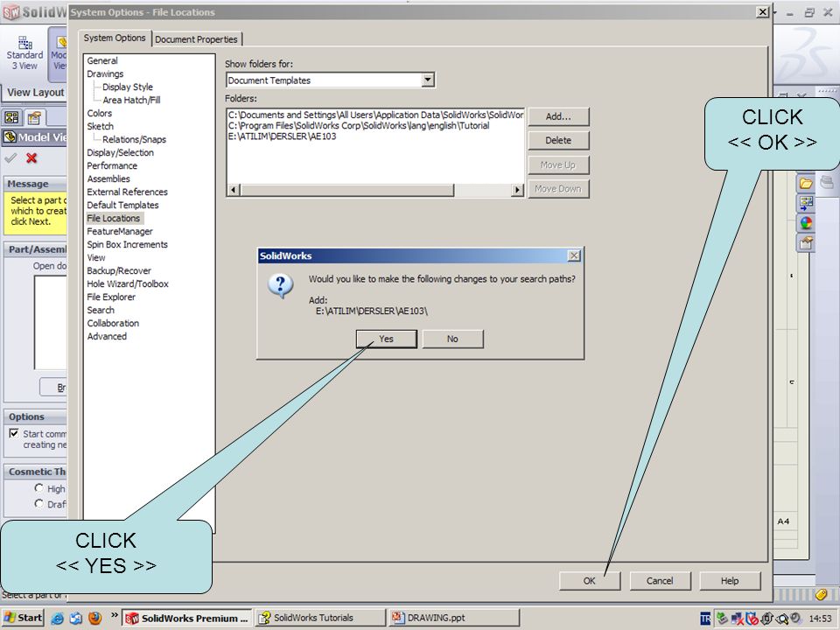Select the System Options tab

(x=114, y=38)
